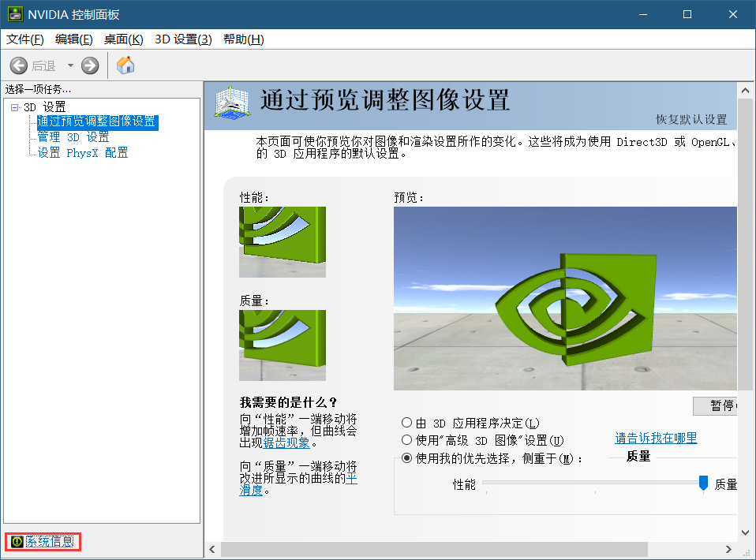Click the NVIDIA logo in title bar
This screenshot has height=560, width=756.
(x=15, y=14)
